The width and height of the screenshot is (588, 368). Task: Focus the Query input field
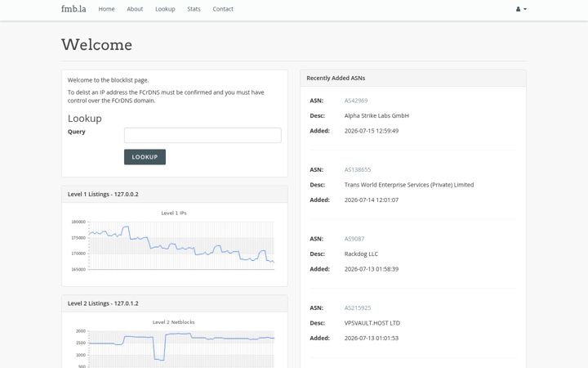tap(203, 135)
